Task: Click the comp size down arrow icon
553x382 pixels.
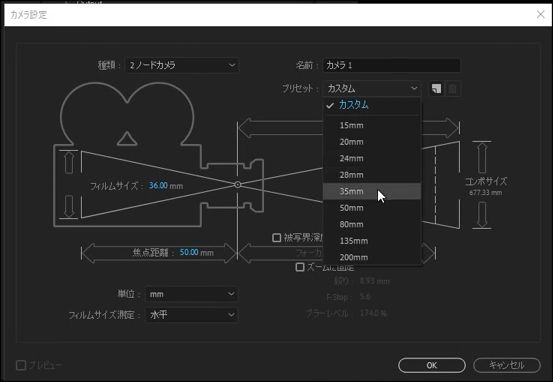Action: point(482,215)
